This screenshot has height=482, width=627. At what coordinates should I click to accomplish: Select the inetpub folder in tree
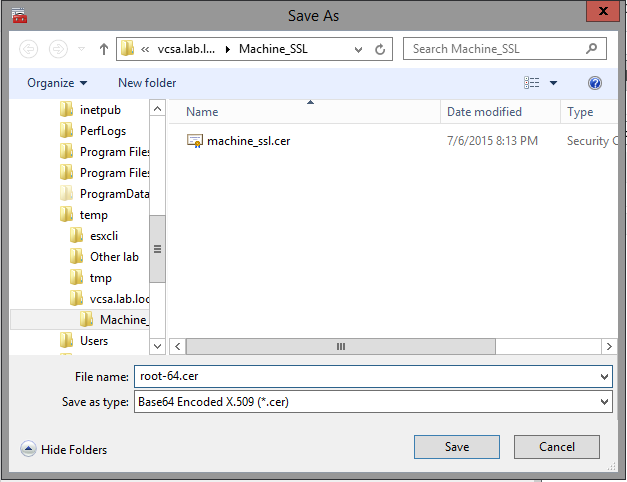tap(100, 110)
